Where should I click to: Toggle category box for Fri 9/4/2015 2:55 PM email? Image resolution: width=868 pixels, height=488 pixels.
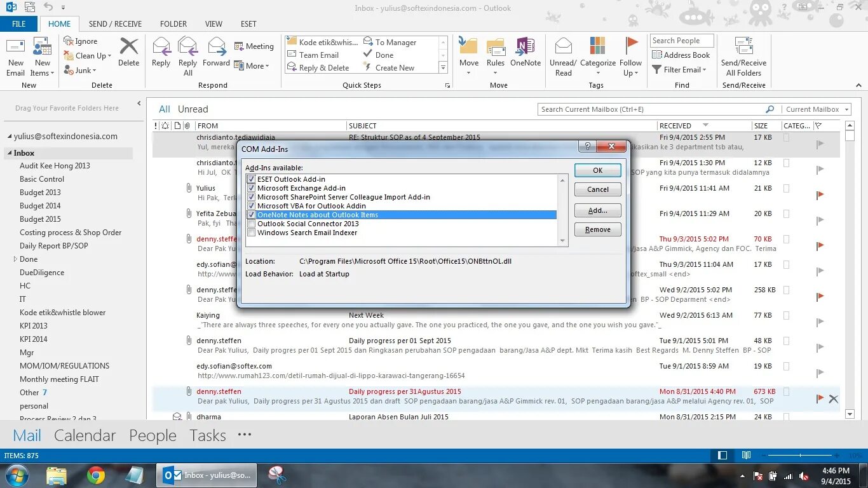coord(787,137)
